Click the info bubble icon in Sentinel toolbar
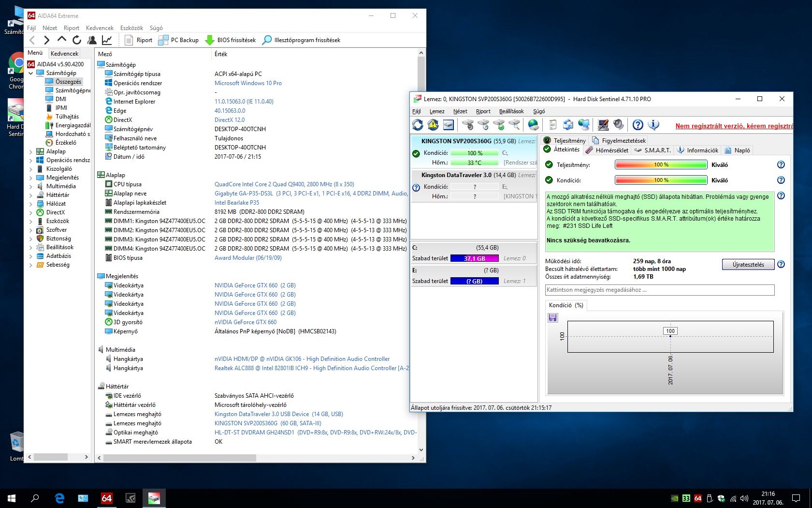 pos(653,125)
